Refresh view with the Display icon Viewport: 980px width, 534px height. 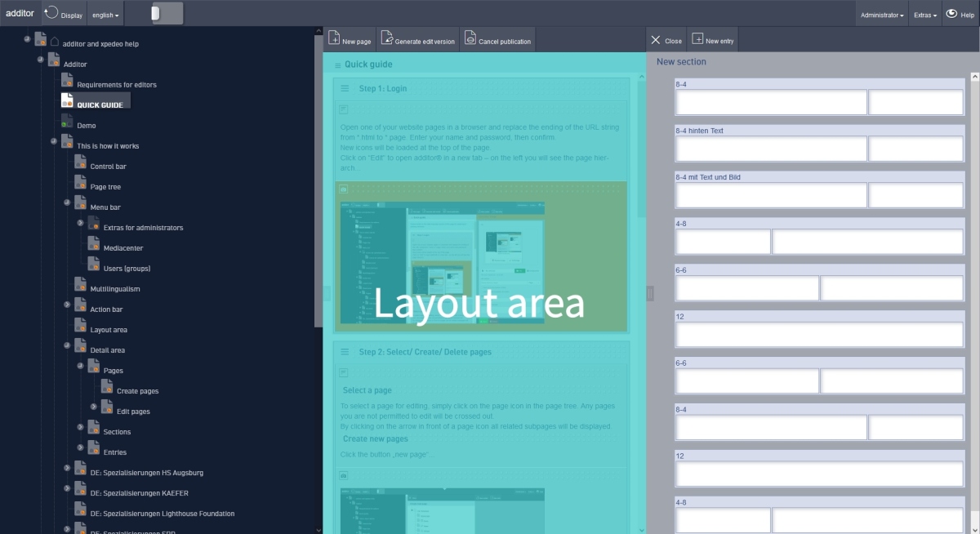click(x=51, y=12)
